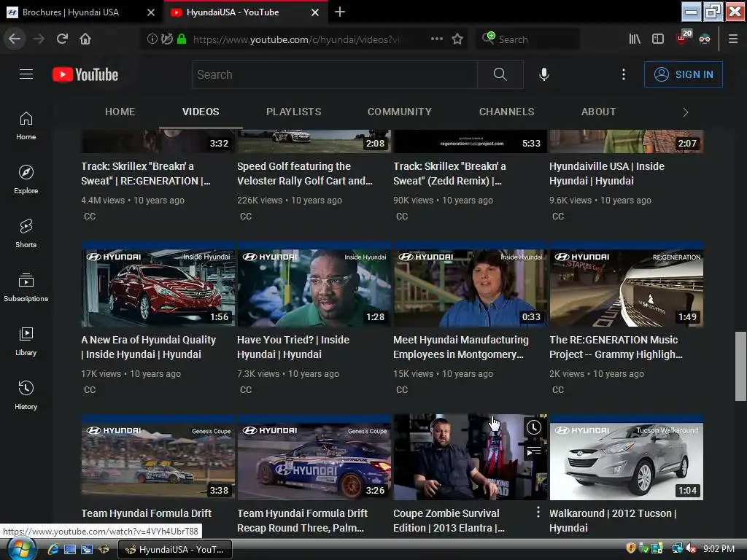Open action menu for Coupe Zombie Survival video
The height and width of the screenshot is (560, 747).
[x=538, y=512]
